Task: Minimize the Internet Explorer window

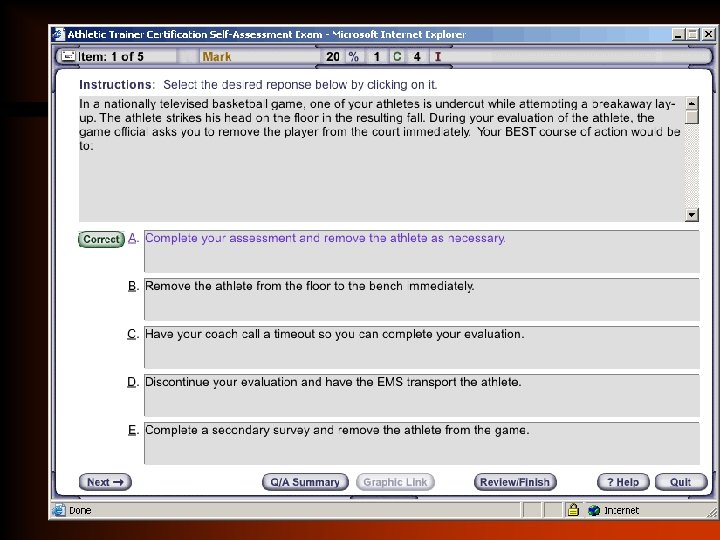Action: point(678,34)
